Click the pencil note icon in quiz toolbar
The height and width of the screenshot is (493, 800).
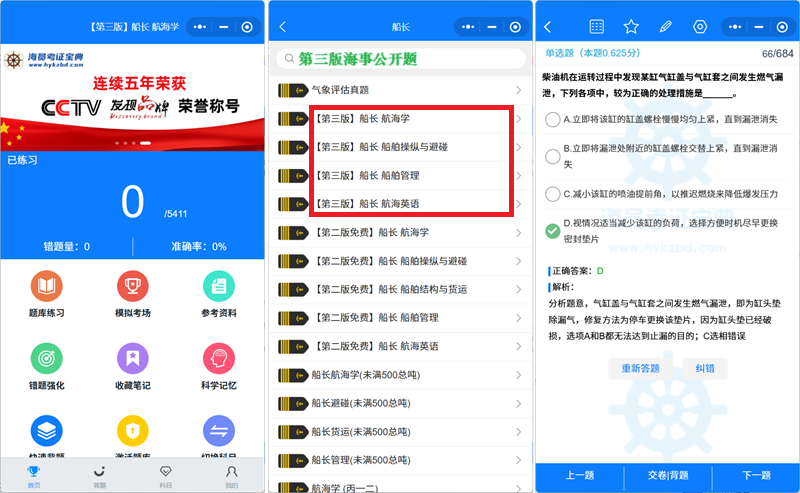pos(665,27)
